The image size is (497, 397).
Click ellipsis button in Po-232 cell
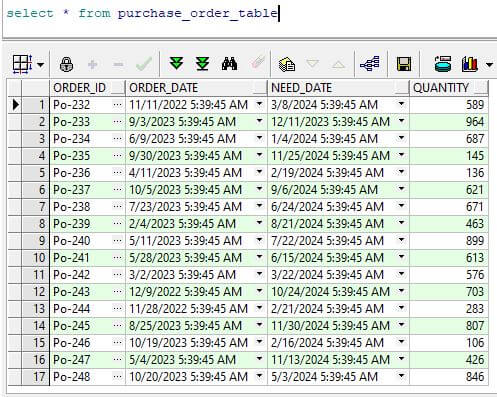tap(117, 105)
